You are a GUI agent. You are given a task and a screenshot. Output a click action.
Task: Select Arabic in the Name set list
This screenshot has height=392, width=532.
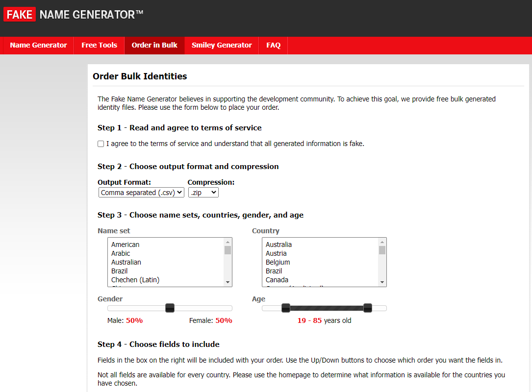point(121,253)
